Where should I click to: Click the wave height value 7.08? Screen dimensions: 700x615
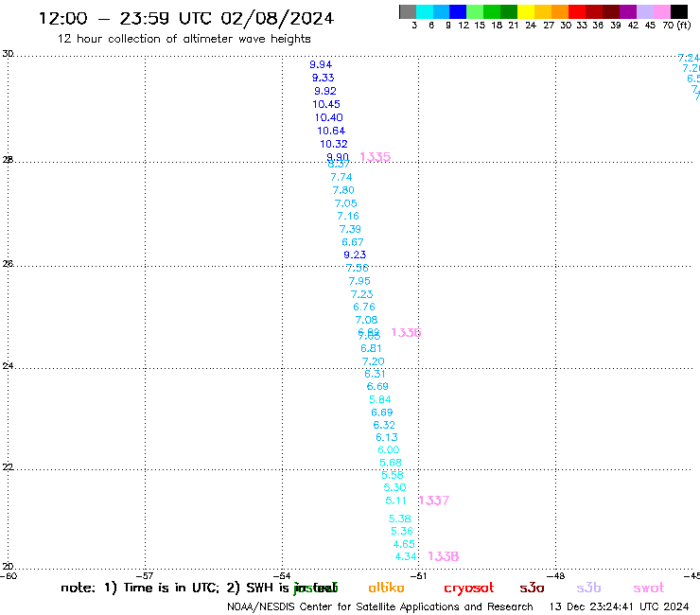pos(366,320)
